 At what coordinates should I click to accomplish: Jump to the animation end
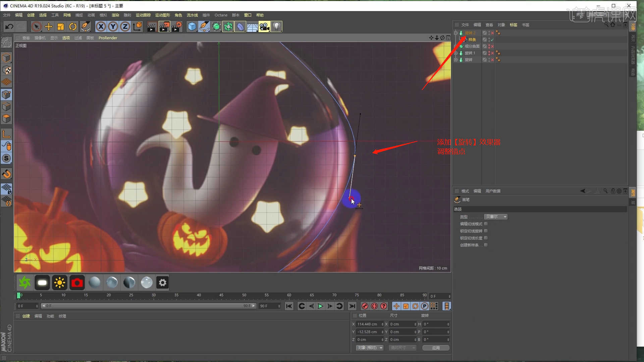pyautogui.click(x=352, y=306)
